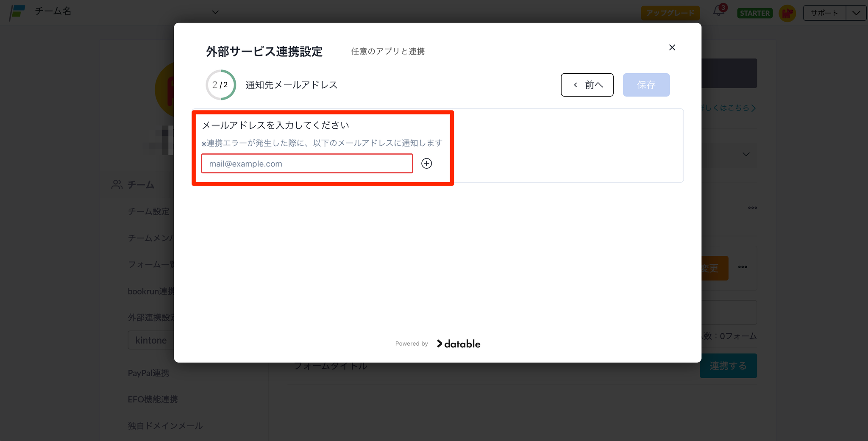Expand the chevron dropdown on right panel
Image resolution: width=868 pixels, height=441 pixels.
pos(746,154)
